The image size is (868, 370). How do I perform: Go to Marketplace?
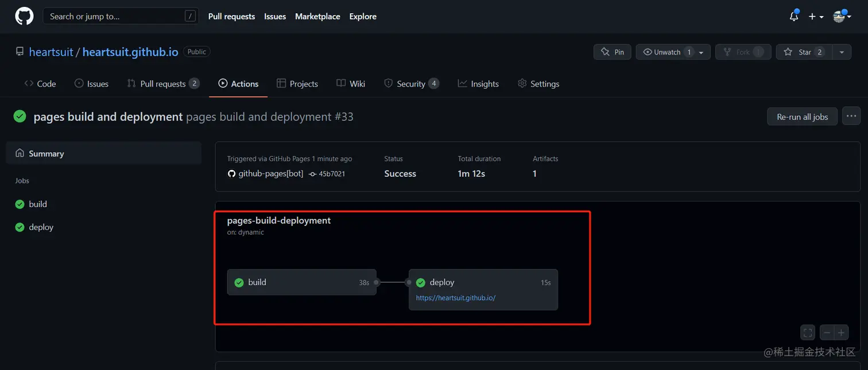coord(317,16)
